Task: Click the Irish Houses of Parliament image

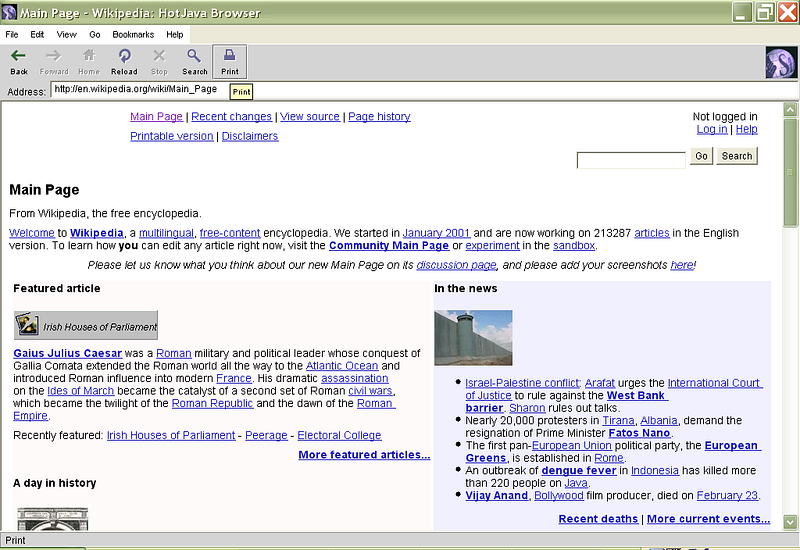Action: 86,326
